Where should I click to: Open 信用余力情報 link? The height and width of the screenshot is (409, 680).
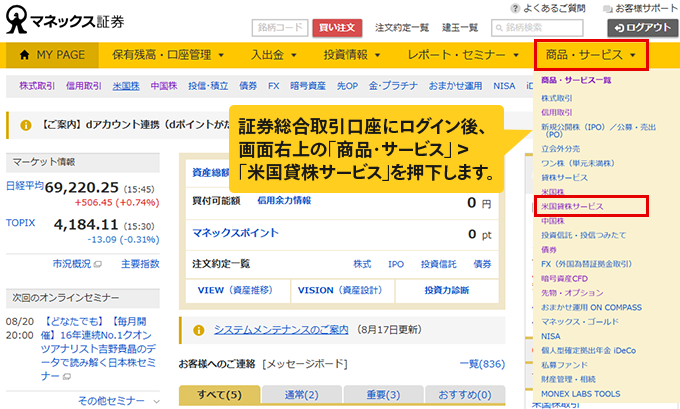(x=284, y=200)
